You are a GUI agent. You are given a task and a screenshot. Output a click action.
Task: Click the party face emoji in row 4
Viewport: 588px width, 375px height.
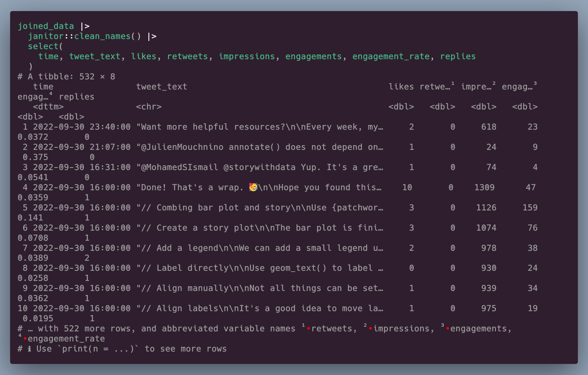pos(253,187)
